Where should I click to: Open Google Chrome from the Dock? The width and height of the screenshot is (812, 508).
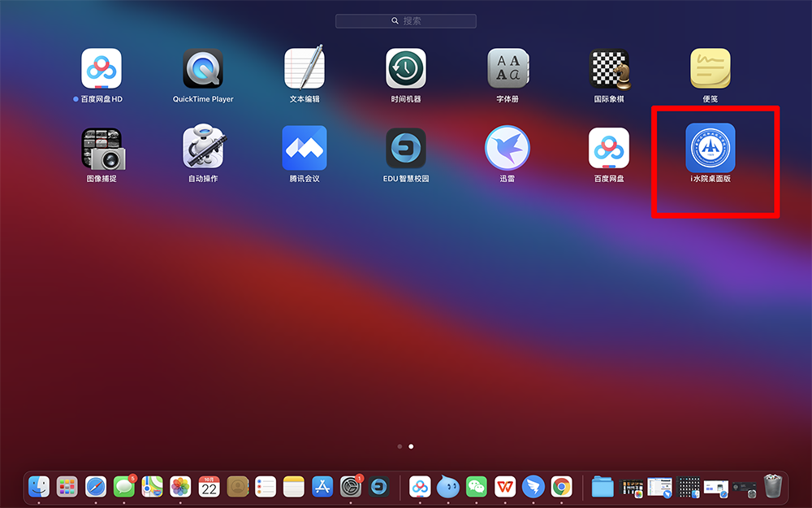pyautogui.click(x=561, y=487)
